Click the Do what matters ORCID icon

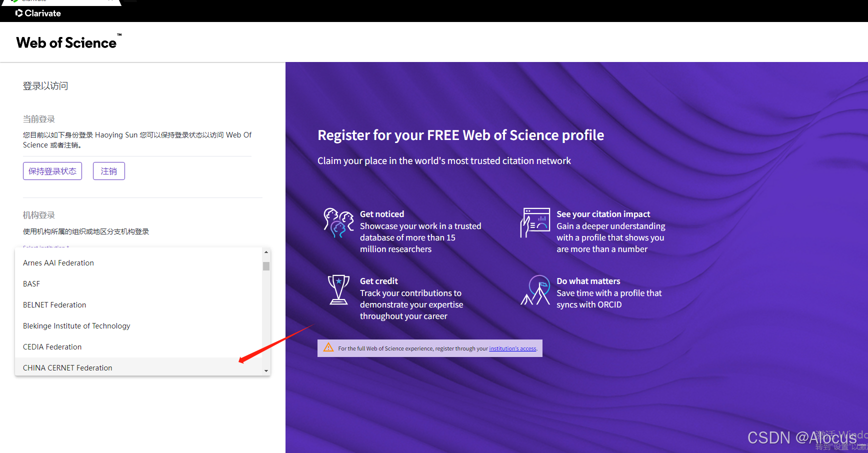pyautogui.click(x=535, y=290)
